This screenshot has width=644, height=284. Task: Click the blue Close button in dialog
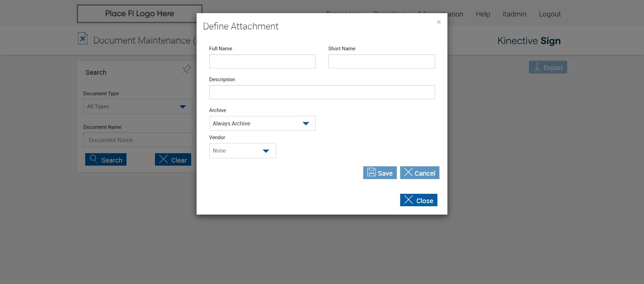[x=419, y=200]
